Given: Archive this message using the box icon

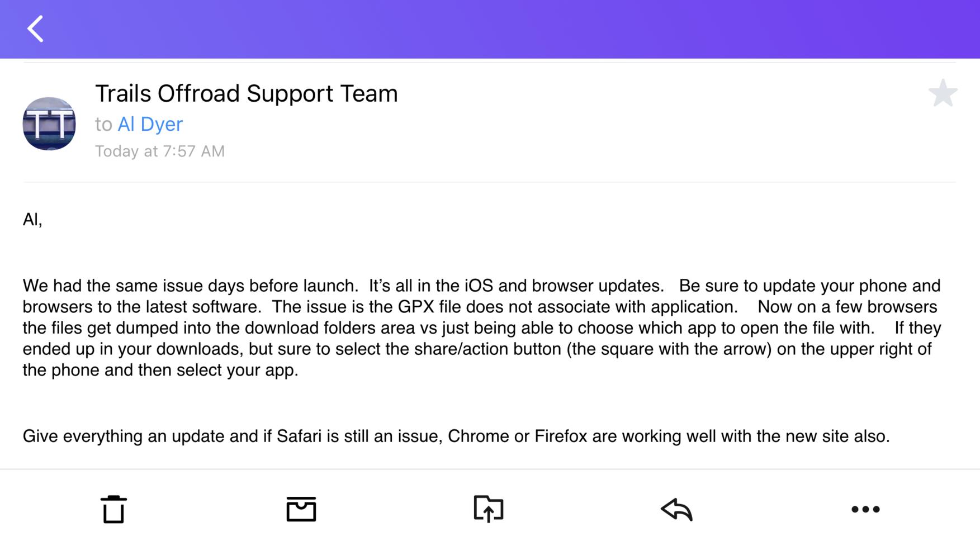Looking at the screenshot, I should [x=301, y=509].
